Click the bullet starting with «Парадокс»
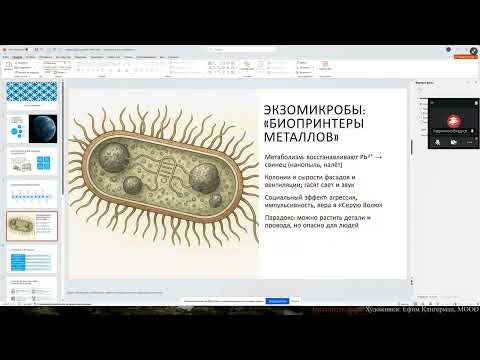The width and height of the screenshot is (480, 360). pos(317,222)
